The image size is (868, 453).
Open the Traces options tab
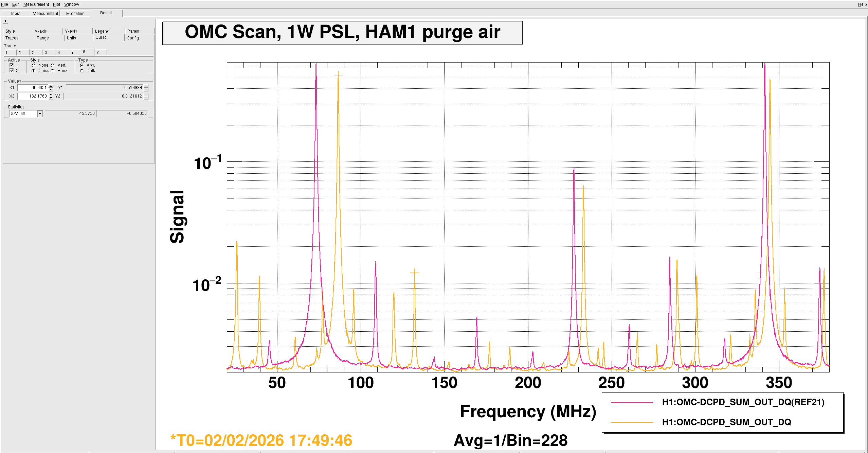tap(12, 38)
